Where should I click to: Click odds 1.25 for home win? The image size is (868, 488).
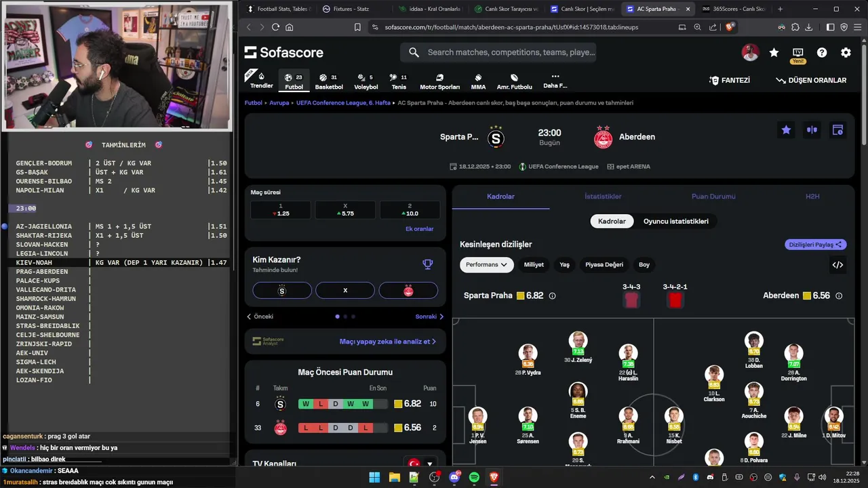(280, 210)
